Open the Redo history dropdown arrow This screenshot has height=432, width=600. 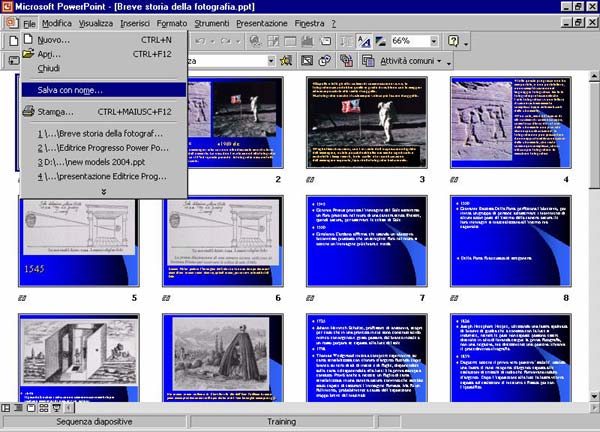238,41
